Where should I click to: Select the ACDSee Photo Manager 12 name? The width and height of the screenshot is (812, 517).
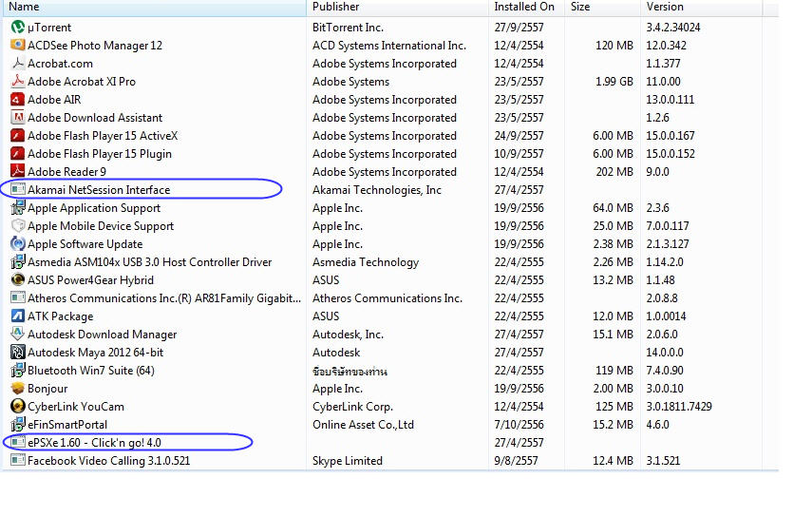pos(95,46)
